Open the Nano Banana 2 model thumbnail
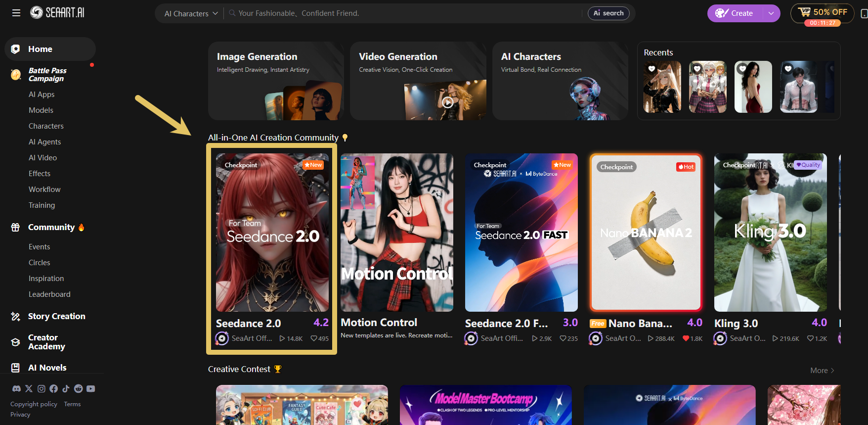The height and width of the screenshot is (425, 868). (646, 233)
